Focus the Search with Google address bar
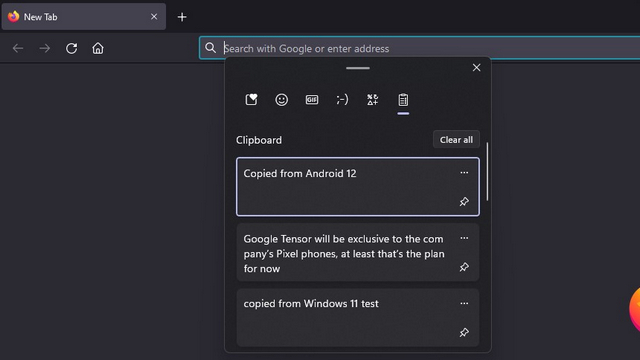 pyautogui.click(x=420, y=48)
